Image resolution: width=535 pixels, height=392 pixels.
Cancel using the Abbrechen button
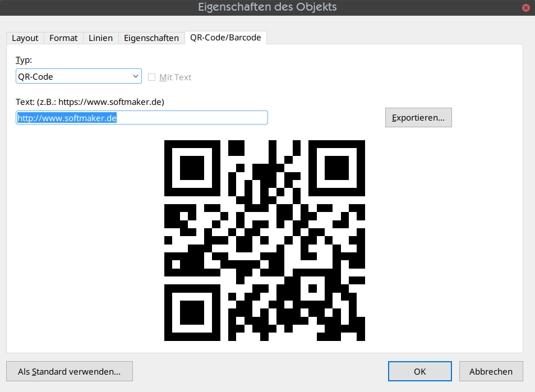tap(491, 371)
